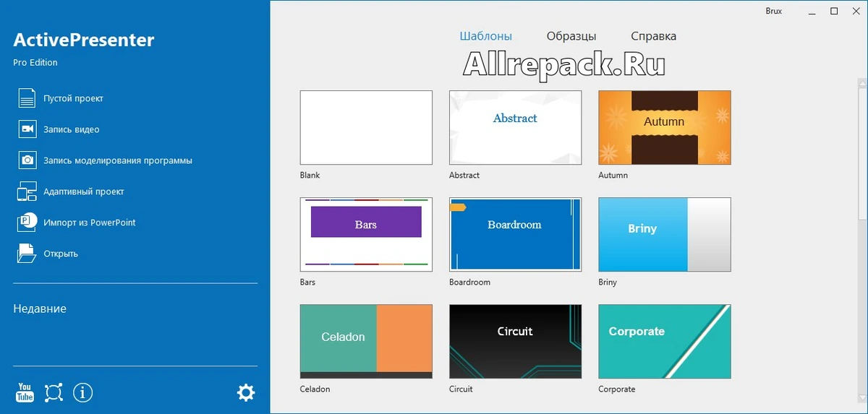Click the open folder icon
This screenshot has height=414, width=868.
[27, 254]
